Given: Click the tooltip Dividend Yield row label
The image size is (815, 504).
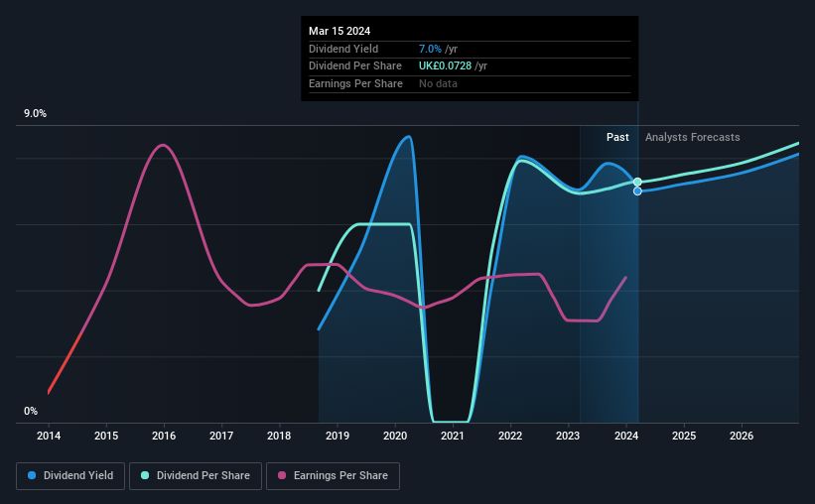Looking at the screenshot, I should 343,49.
